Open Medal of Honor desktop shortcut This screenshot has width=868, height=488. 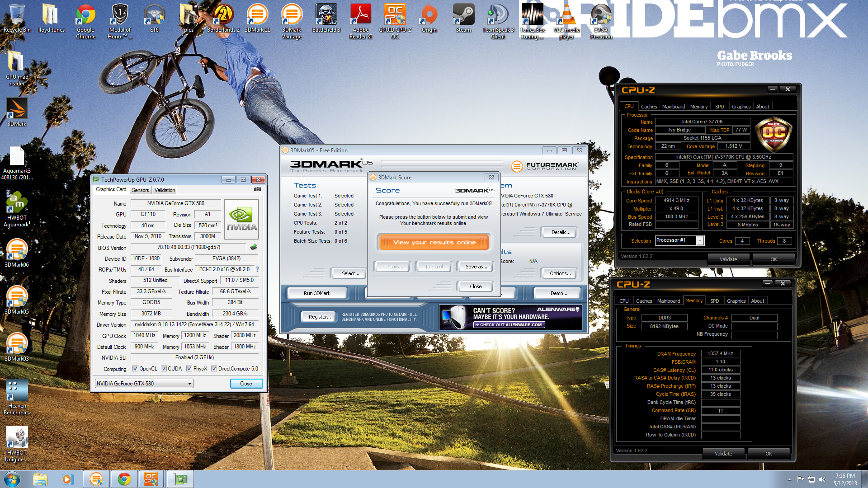tap(120, 21)
